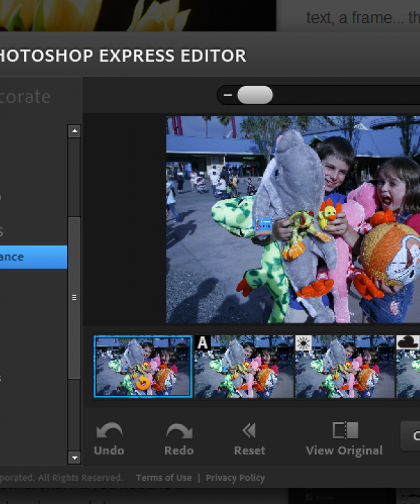Click the Redo arrow icon
Image resolution: width=420 pixels, height=504 pixels.
click(x=179, y=430)
